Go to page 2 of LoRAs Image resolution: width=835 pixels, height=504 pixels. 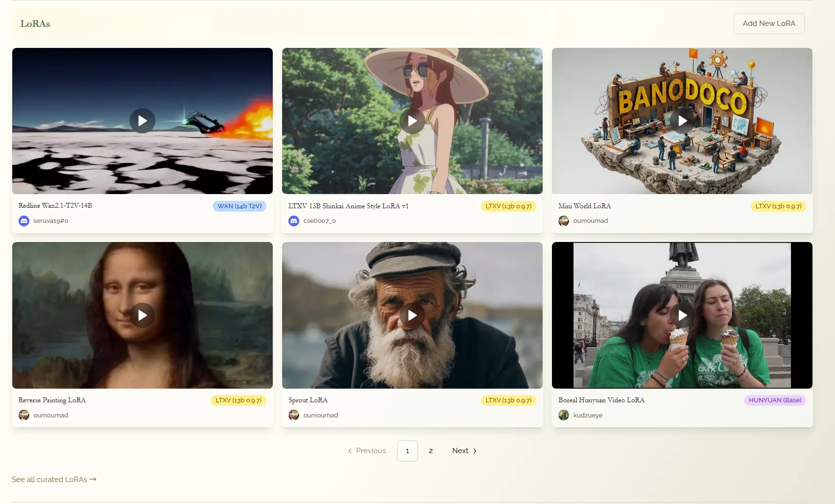point(431,451)
